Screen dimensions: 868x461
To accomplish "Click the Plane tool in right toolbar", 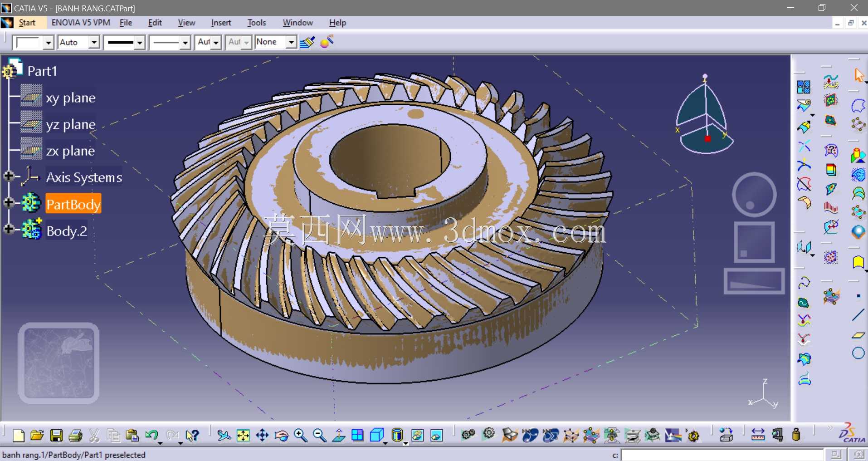I will tap(858, 335).
